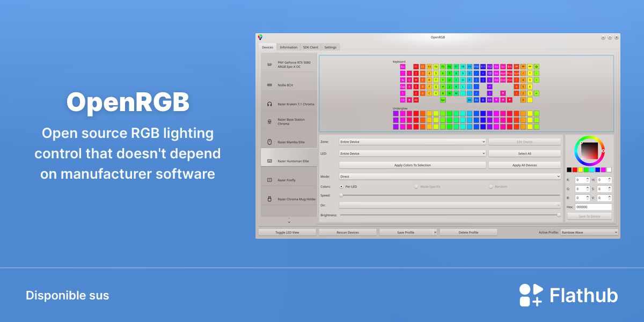Open the Dir direction dropdown
The height and width of the screenshot is (322, 644).
click(450, 205)
